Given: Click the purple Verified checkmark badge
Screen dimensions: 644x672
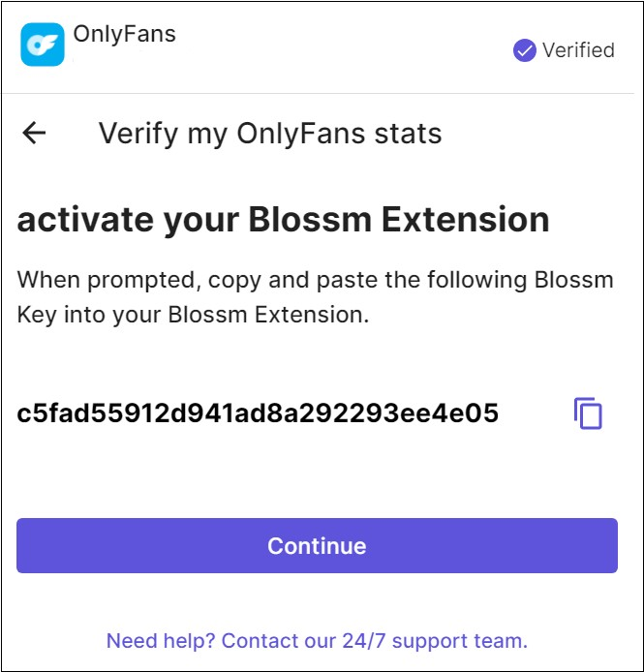Looking at the screenshot, I should [x=524, y=50].
